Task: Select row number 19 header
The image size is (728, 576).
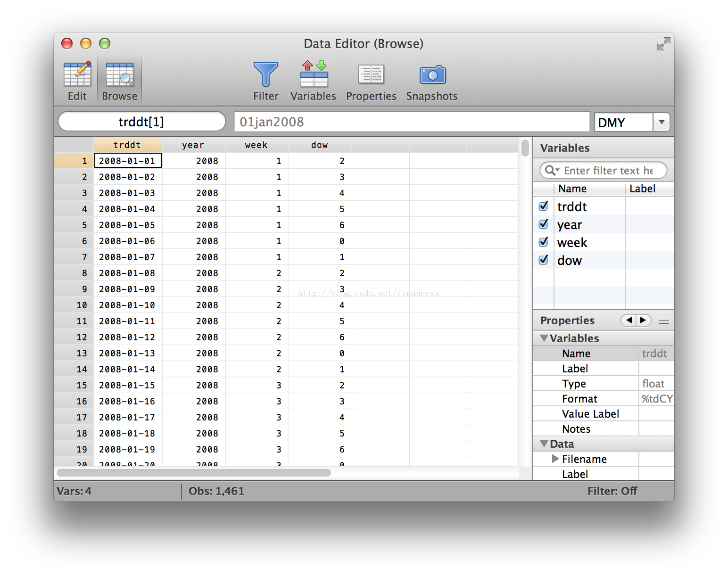Action: [x=74, y=449]
